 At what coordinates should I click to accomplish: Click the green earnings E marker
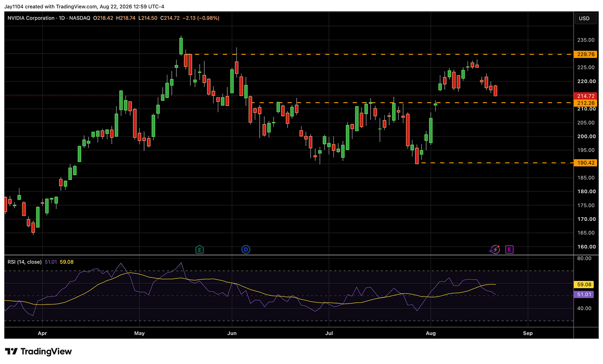(200, 249)
